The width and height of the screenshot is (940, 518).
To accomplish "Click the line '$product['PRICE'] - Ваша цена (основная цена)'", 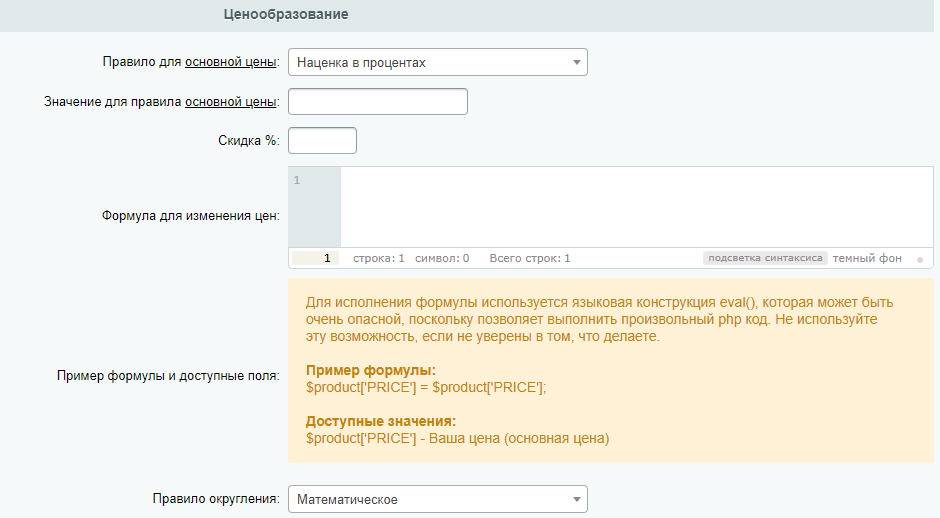I will click(x=457, y=438).
